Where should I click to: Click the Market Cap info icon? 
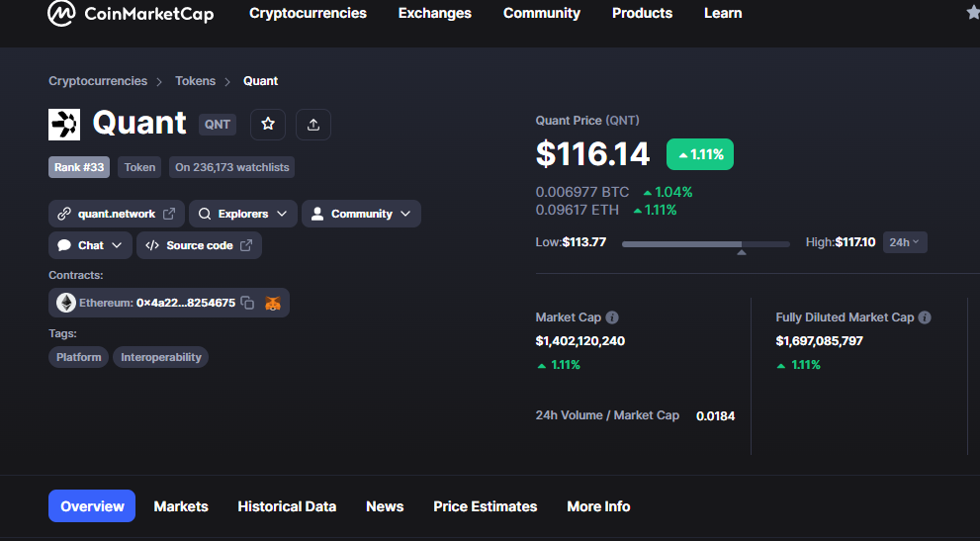pyautogui.click(x=612, y=317)
